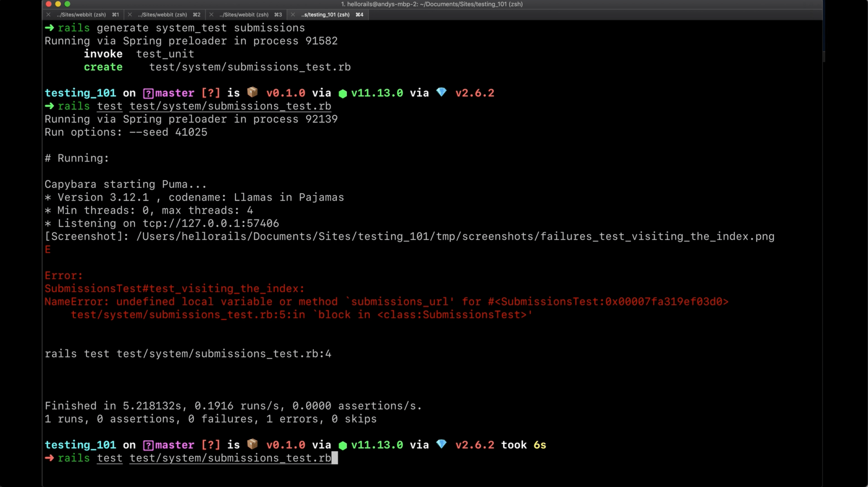The width and height of the screenshot is (868, 487).
Task: Click 'Capybara starting Puma...' line
Action: [x=125, y=184]
